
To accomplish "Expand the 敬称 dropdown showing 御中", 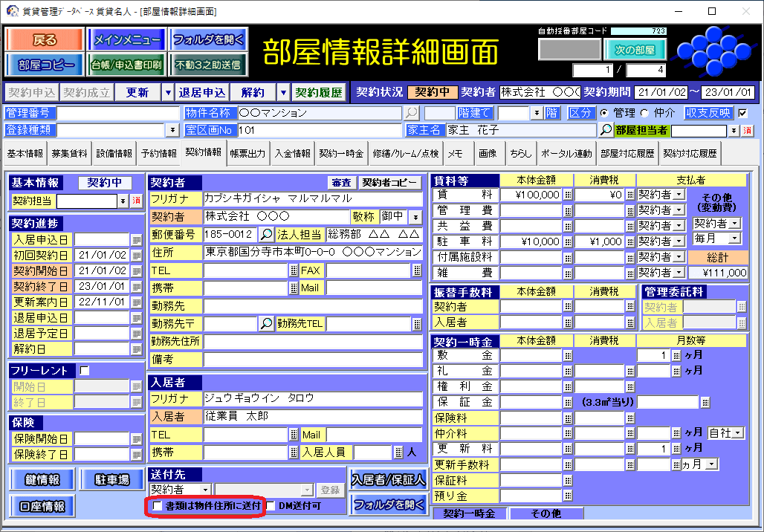I will tap(415, 217).
